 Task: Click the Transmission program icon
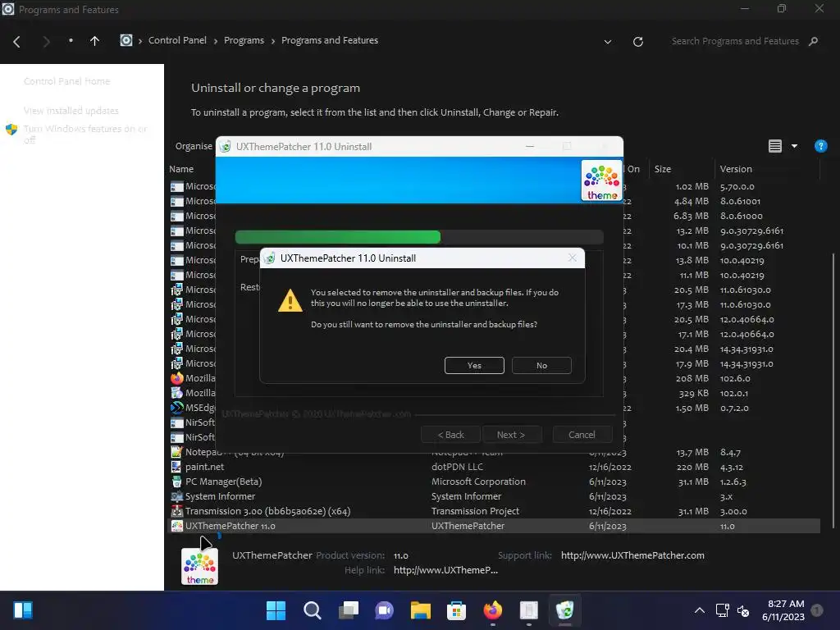click(176, 511)
